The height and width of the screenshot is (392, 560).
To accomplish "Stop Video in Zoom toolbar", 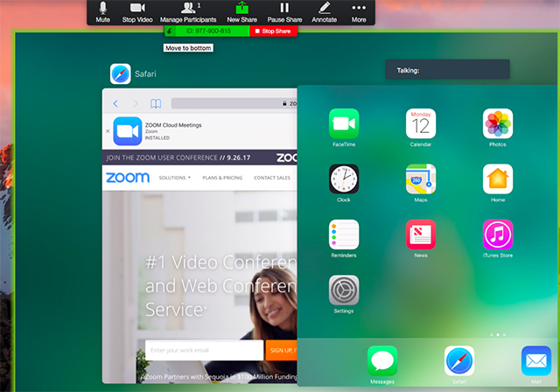I will pos(137,12).
